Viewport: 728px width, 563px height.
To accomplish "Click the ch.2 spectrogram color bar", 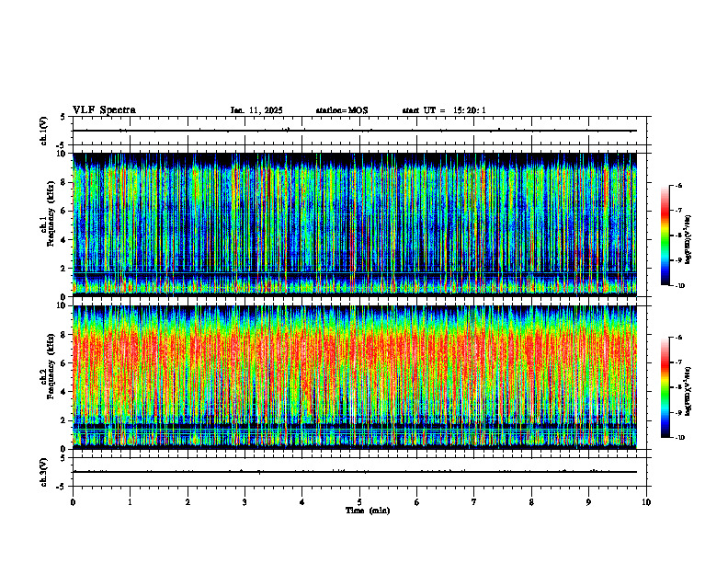I will point(665,387).
